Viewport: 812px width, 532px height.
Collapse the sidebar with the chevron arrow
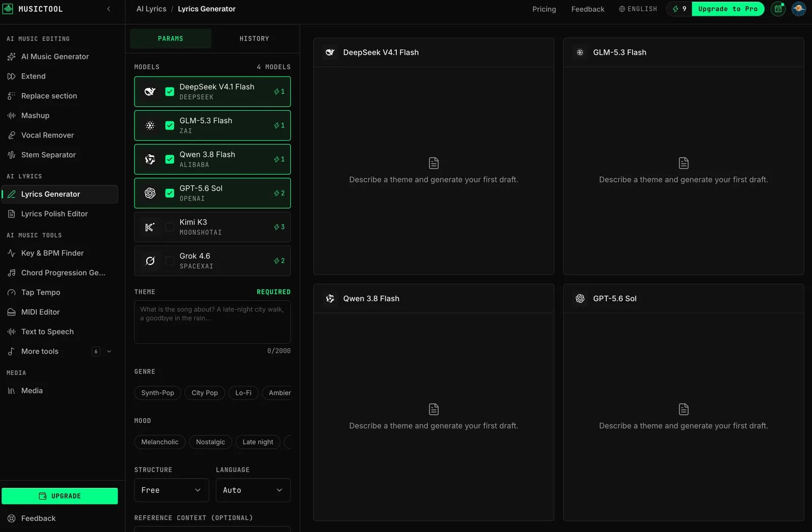(109, 9)
